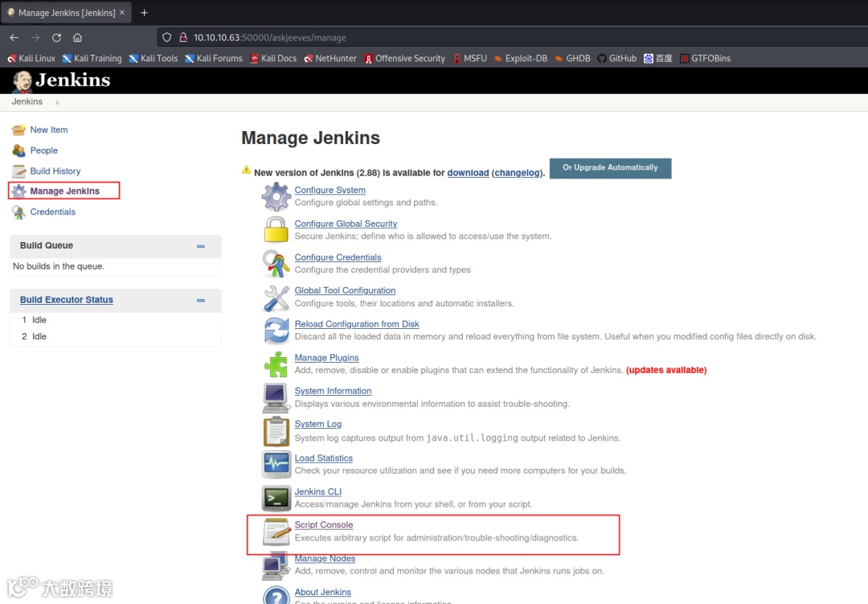Image resolution: width=868 pixels, height=604 pixels.
Task: Click the browser home icon
Action: [x=77, y=37]
